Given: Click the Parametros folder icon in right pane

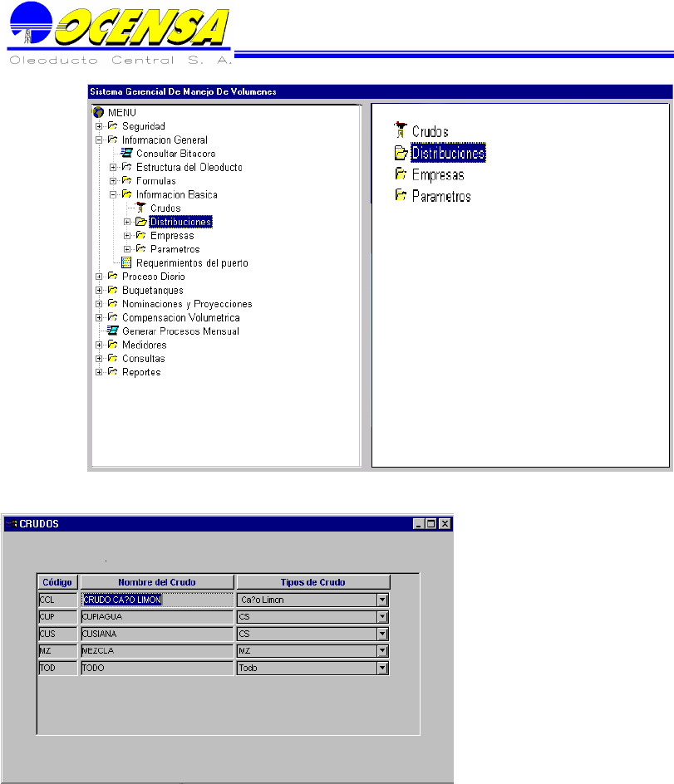Looking at the screenshot, I should tap(401, 195).
